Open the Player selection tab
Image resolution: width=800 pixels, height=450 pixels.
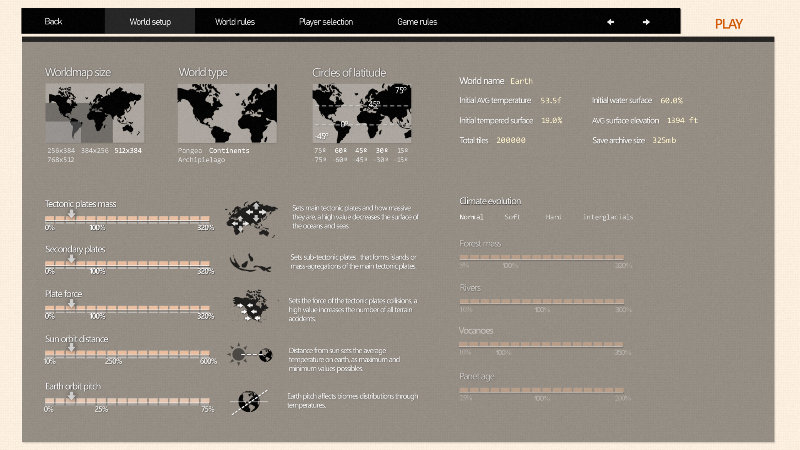(x=326, y=21)
